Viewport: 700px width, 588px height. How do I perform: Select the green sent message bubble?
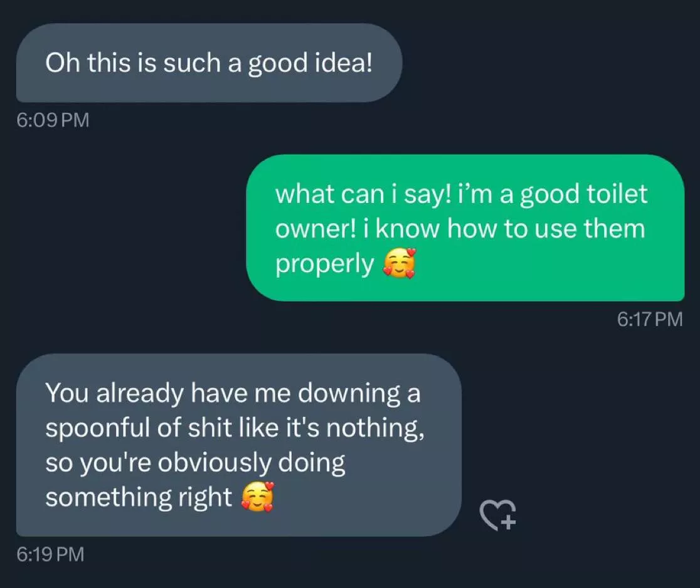click(x=464, y=228)
